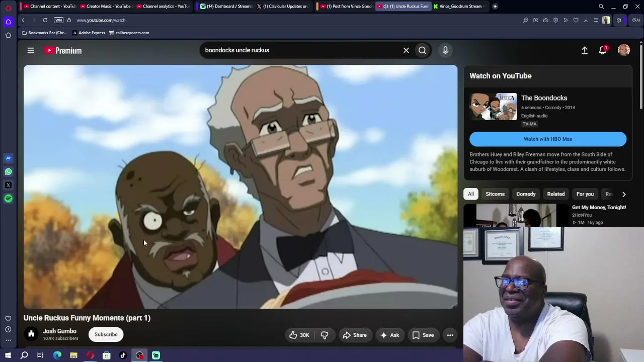
Task: Open TikTok from the taskbar
Action: tap(123, 355)
